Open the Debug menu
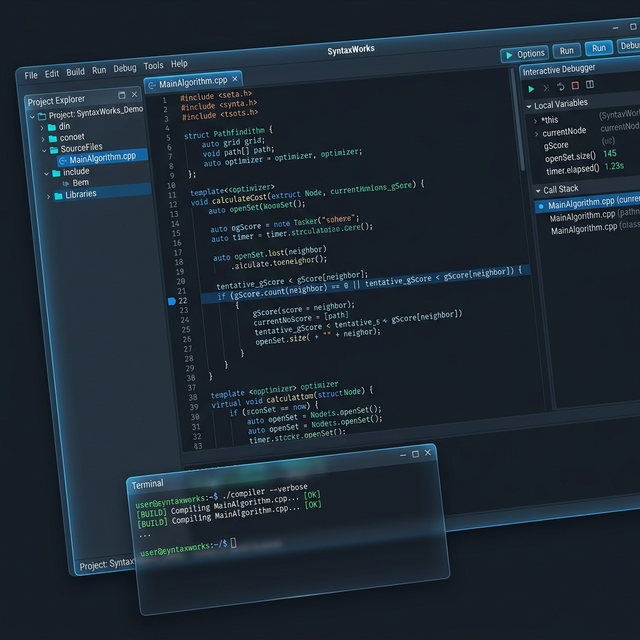The width and height of the screenshot is (640, 640). (125, 69)
